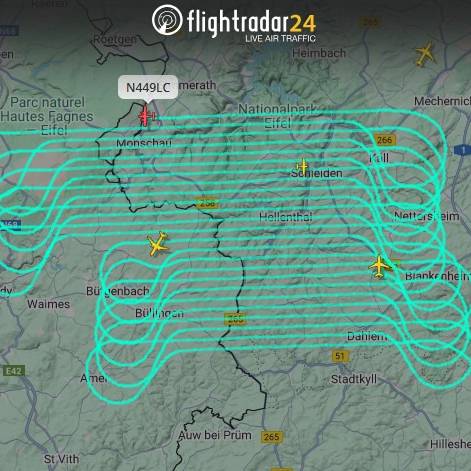Select the Nationalpark Eifel map label
The height and width of the screenshot is (471, 471).
pos(277,116)
